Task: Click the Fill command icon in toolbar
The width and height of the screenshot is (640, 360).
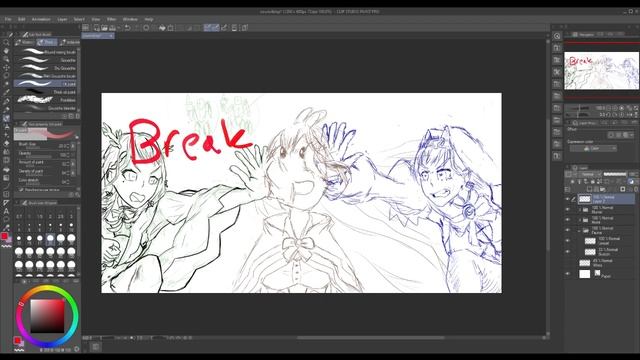Action: click(162, 28)
